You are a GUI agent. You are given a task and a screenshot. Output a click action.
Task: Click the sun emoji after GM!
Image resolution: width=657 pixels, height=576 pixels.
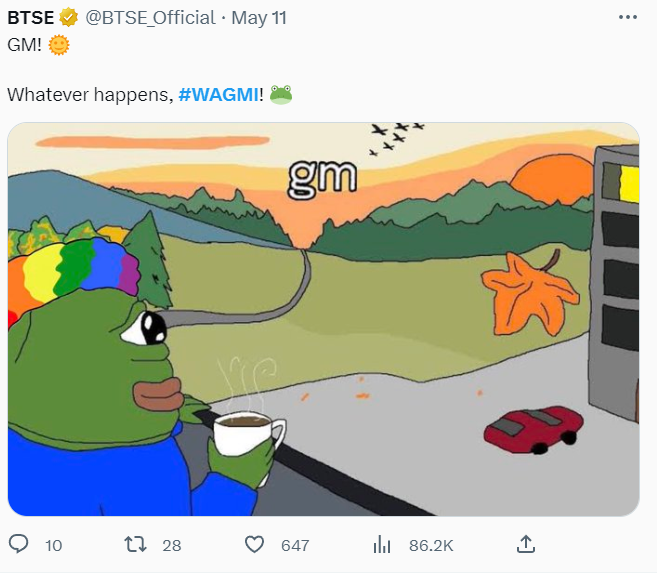tap(59, 45)
